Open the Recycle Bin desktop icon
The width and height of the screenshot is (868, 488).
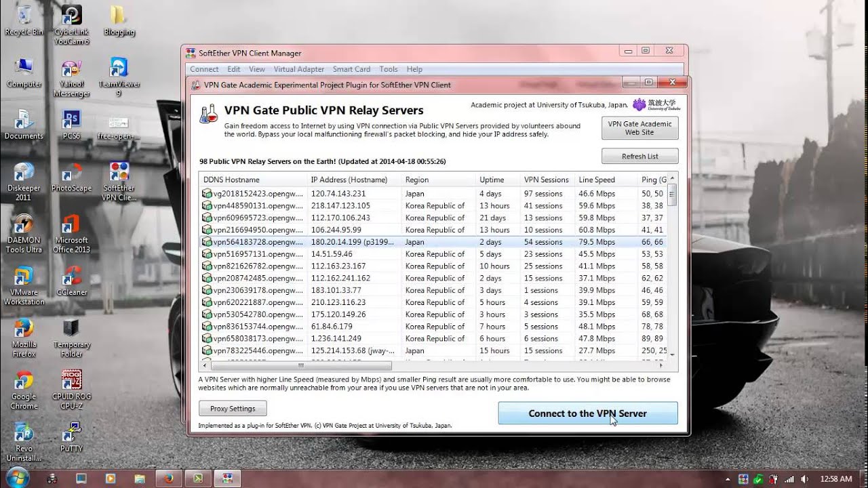click(24, 20)
